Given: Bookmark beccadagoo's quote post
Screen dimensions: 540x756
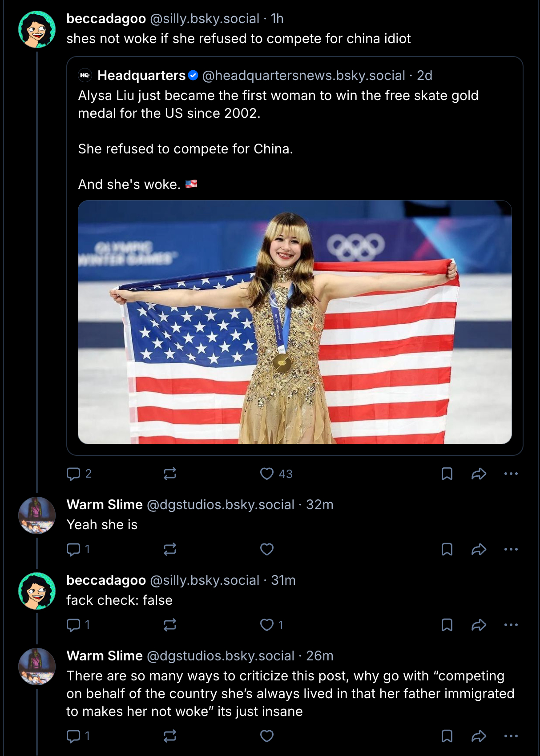Looking at the screenshot, I should [x=447, y=474].
